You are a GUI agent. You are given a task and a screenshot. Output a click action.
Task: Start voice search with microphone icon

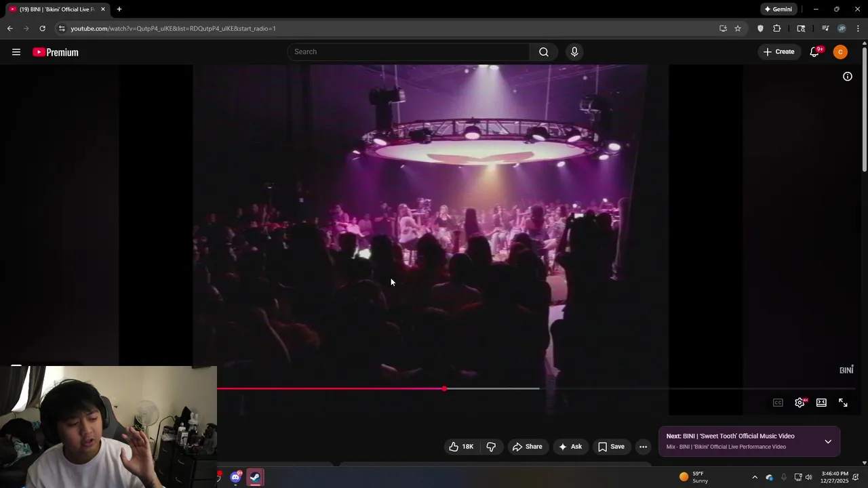click(x=574, y=52)
